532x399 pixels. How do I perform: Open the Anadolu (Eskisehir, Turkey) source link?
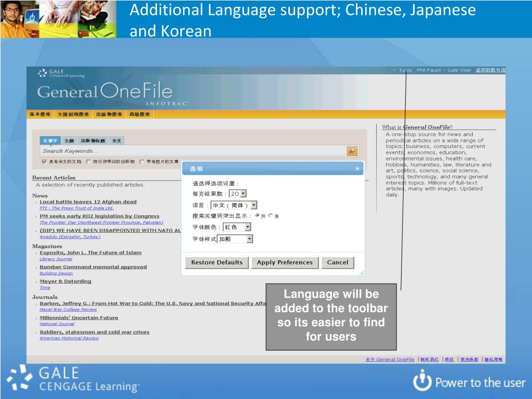click(70, 237)
